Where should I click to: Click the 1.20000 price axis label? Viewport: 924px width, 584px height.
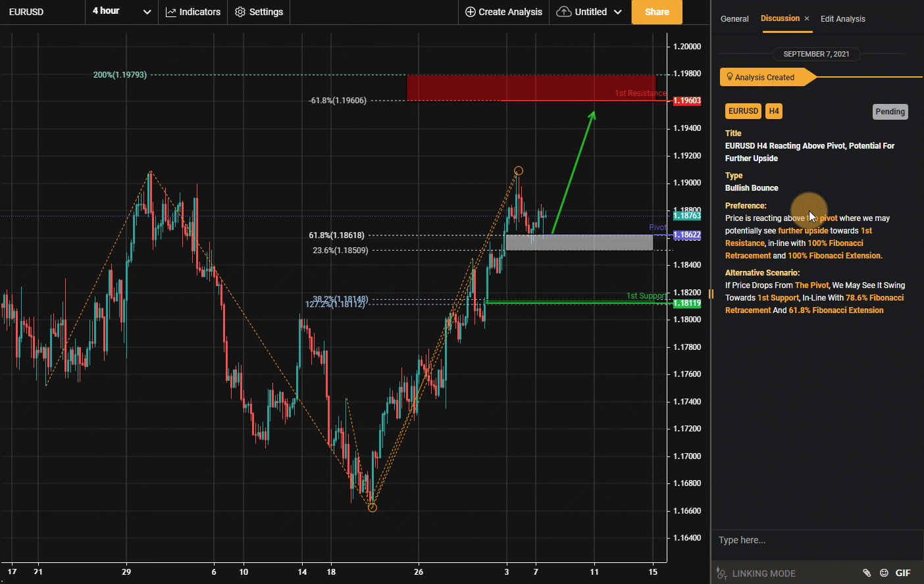[687, 47]
